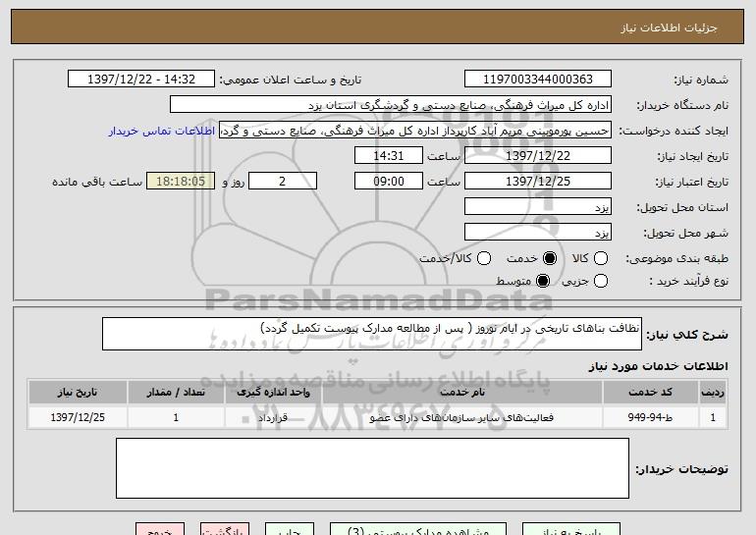Click مشاهده مدارک پیوستی (3) button

pos(418,529)
